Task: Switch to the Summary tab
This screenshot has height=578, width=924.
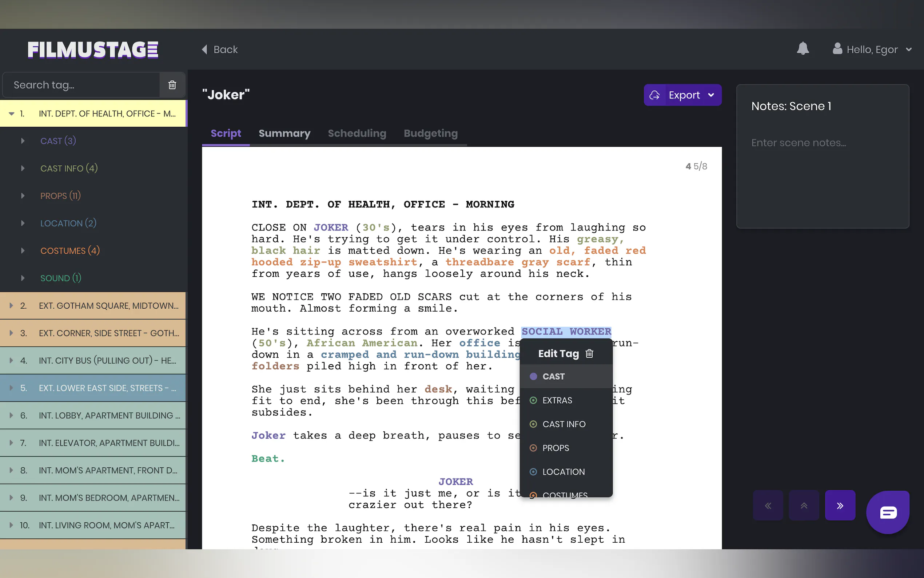Action: [x=284, y=133]
